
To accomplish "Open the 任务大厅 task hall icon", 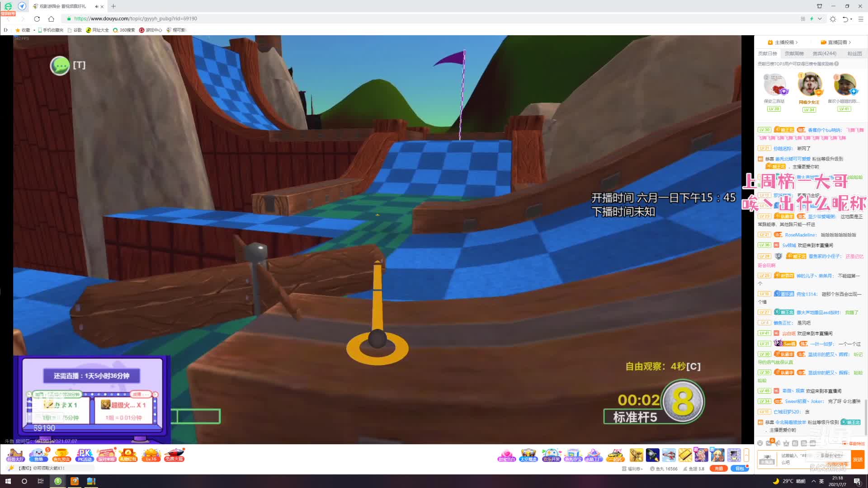I will [15, 455].
